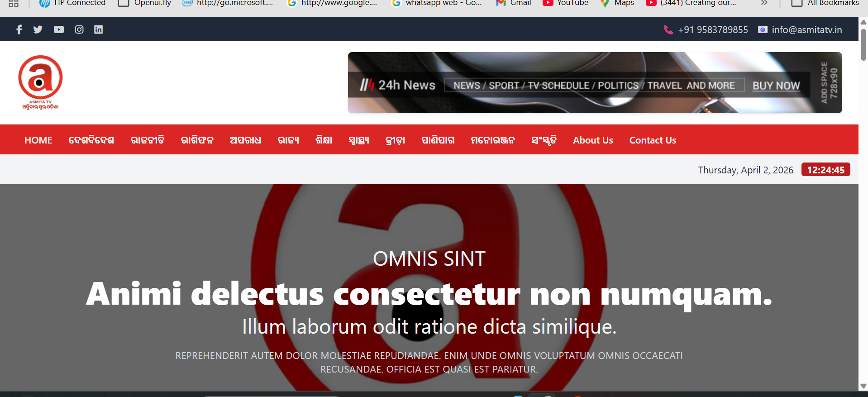This screenshot has width=868, height=397.
Task: Go to HOME in navigation bar
Action: 38,140
